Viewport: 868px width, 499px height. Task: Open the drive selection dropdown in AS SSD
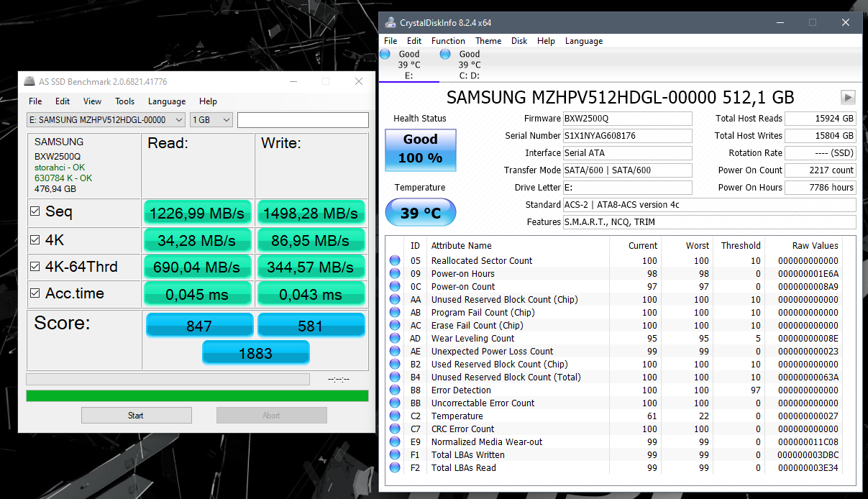tap(106, 120)
